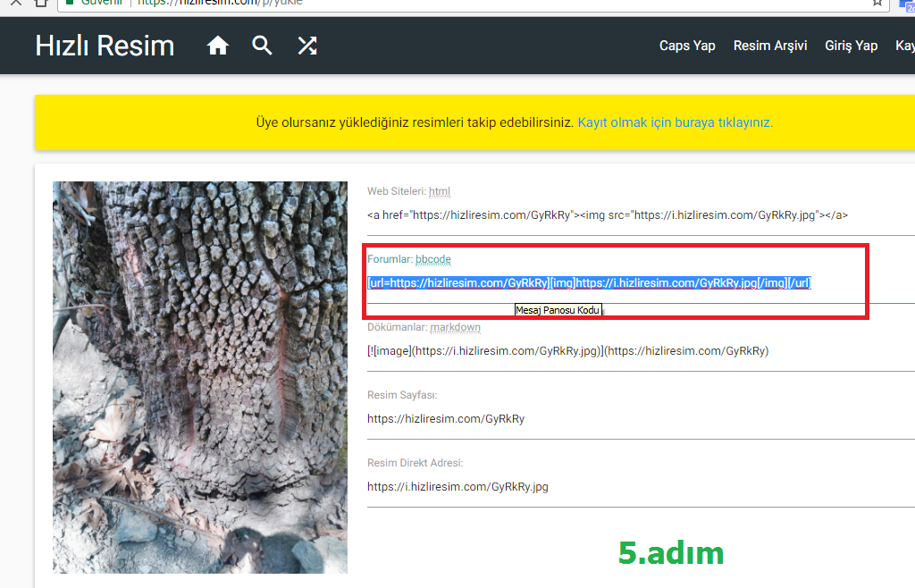This screenshot has width=915, height=588.
Task: Open the home page icon
Action: 218,46
